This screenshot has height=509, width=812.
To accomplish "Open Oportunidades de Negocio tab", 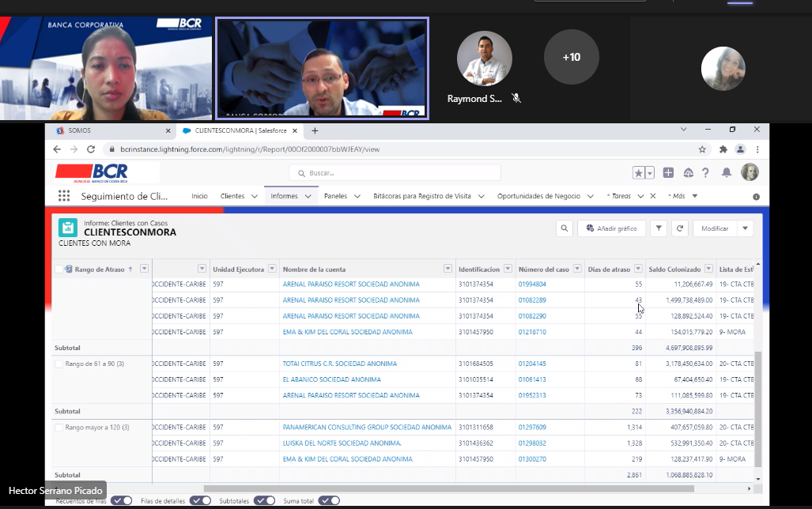I will point(538,196).
